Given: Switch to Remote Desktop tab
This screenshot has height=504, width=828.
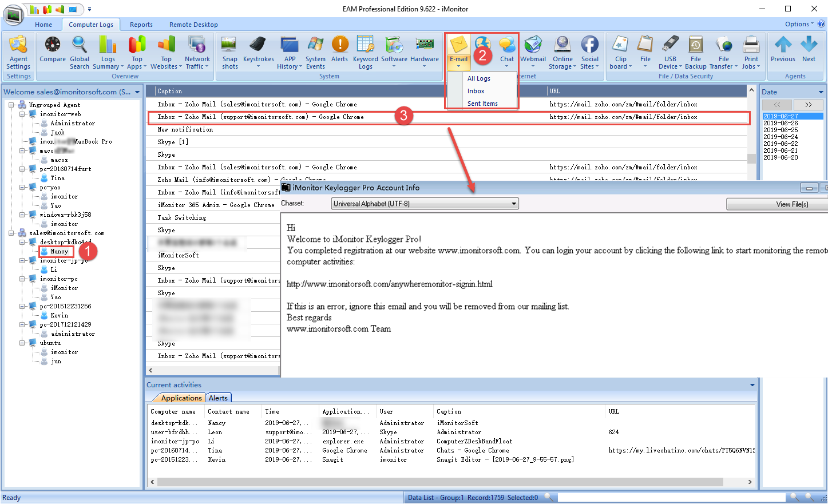Looking at the screenshot, I should (193, 25).
